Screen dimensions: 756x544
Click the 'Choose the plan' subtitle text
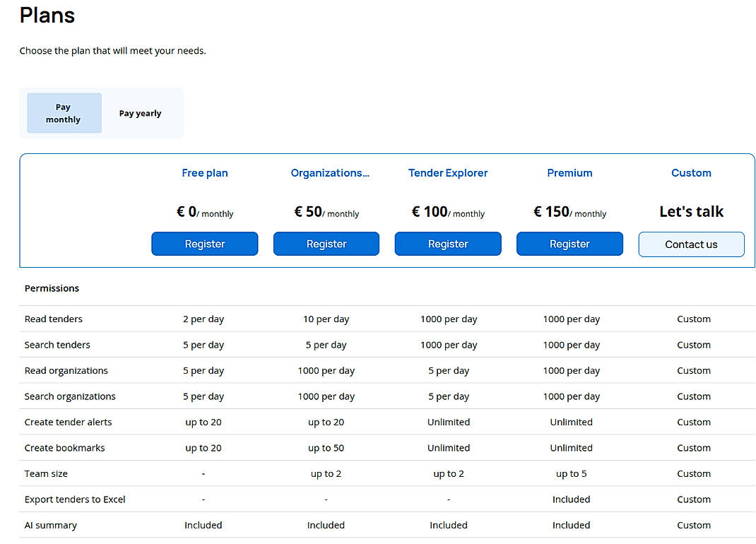[x=113, y=51]
